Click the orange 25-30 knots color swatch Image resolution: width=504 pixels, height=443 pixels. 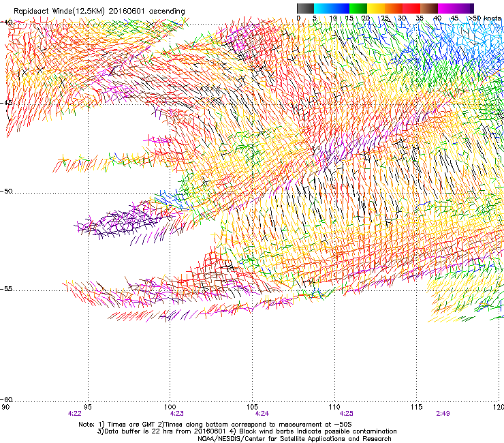[394, 8]
